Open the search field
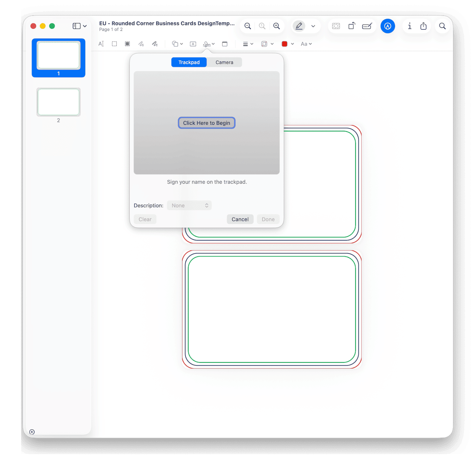The height and width of the screenshot is (468, 476). tap(443, 26)
